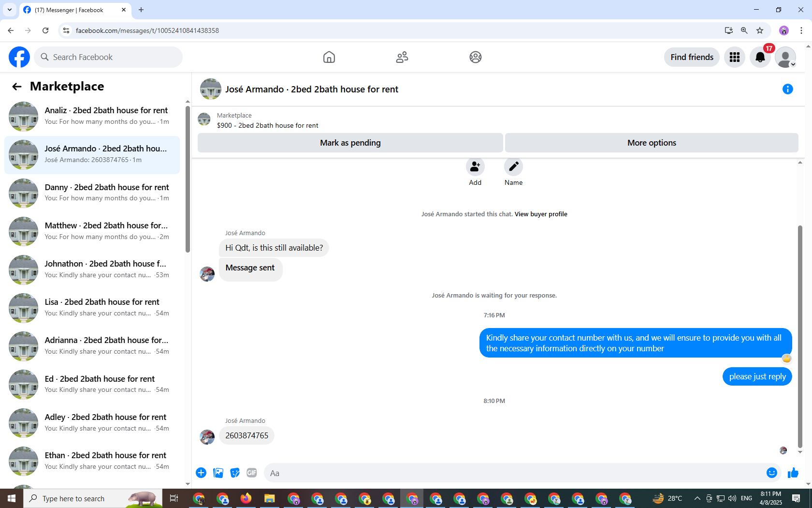Open the Friends icon in top navigation
The image size is (812, 508).
(402, 57)
